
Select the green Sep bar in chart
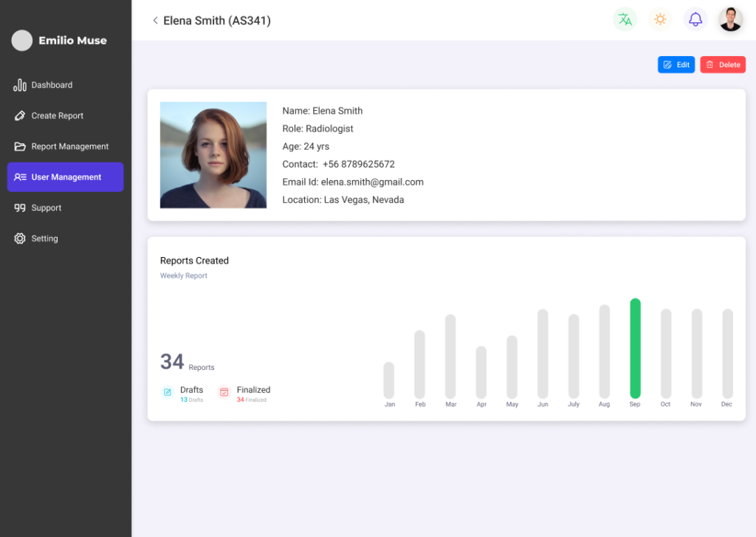tap(635, 349)
